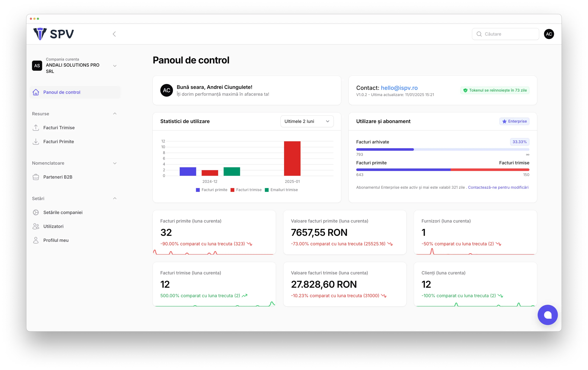Toggle Facturi trimise legend in chart

click(x=246, y=190)
